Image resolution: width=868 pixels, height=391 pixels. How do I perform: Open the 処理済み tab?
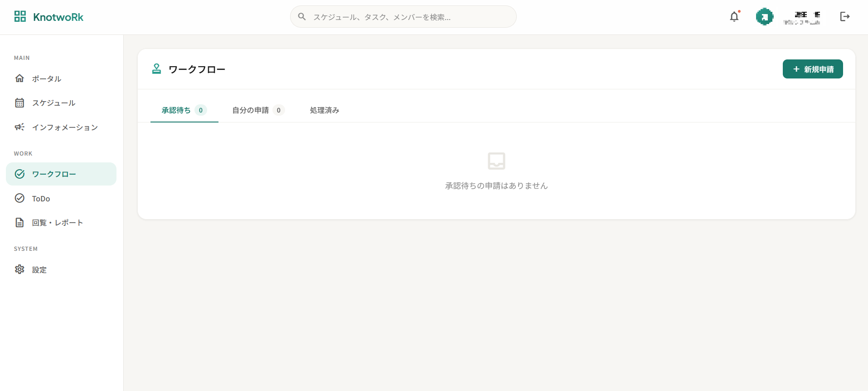pyautogui.click(x=324, y=110)
